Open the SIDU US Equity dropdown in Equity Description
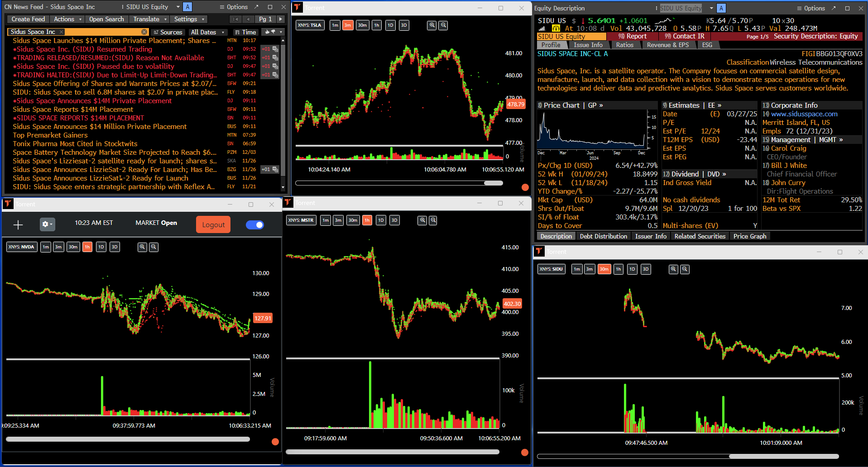868x467 pixels. point(711,8)
